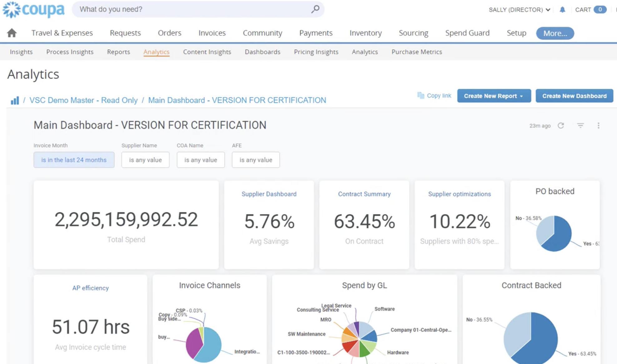Open the Sourcing menu
The width and height of the screenshot is (617, 364).
413,33
